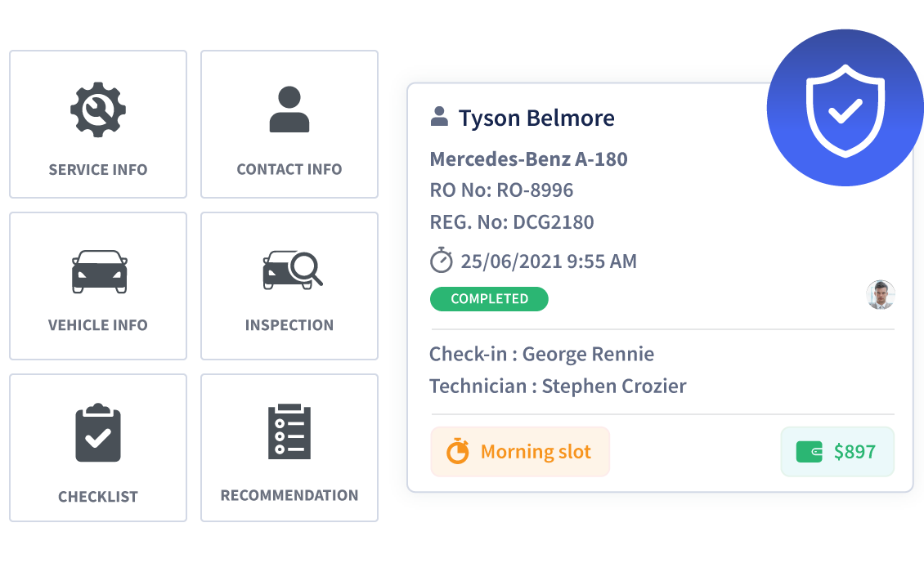Screen dimensions: 924x572
Task: Click the person icon beside Tyson Belmore
Action: click(x=439, y=117)
